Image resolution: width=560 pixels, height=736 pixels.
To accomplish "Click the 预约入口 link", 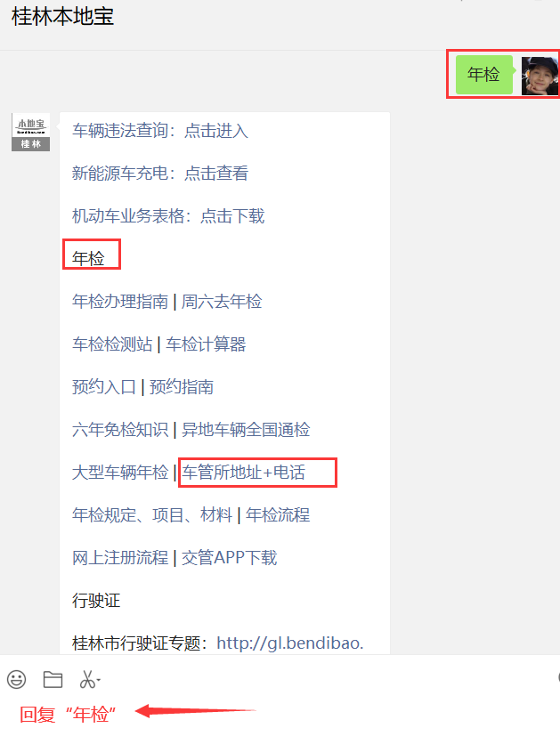I will point(104,387).
